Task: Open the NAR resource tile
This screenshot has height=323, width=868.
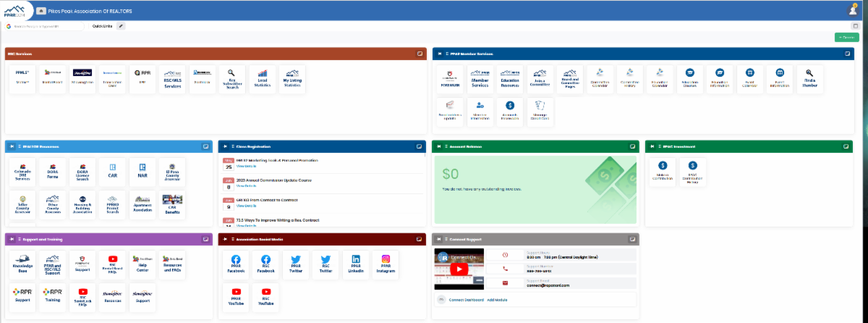Action: pos(142,171)
